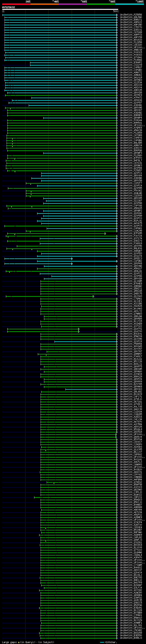Image resolution: width=146 pixels, height=644 pixels.
Task: Select UniRef100_P34919 hit label
Action: (x=131, y=243)
